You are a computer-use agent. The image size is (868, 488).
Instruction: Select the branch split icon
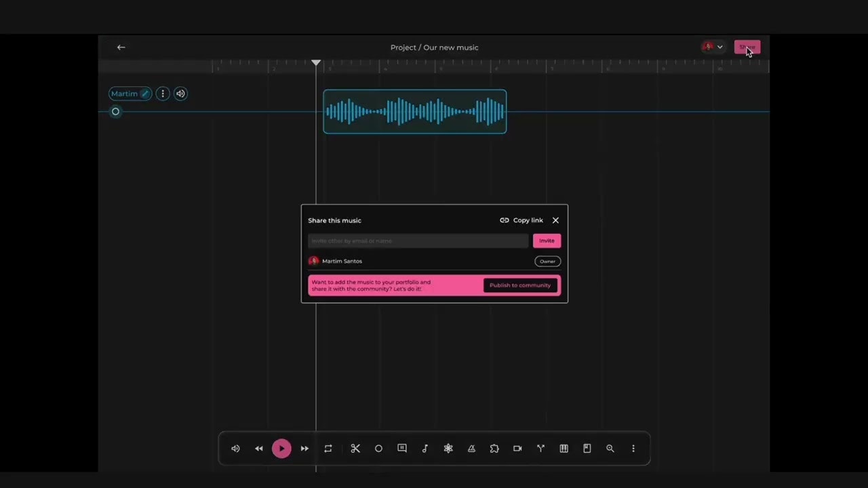(540, 449)
